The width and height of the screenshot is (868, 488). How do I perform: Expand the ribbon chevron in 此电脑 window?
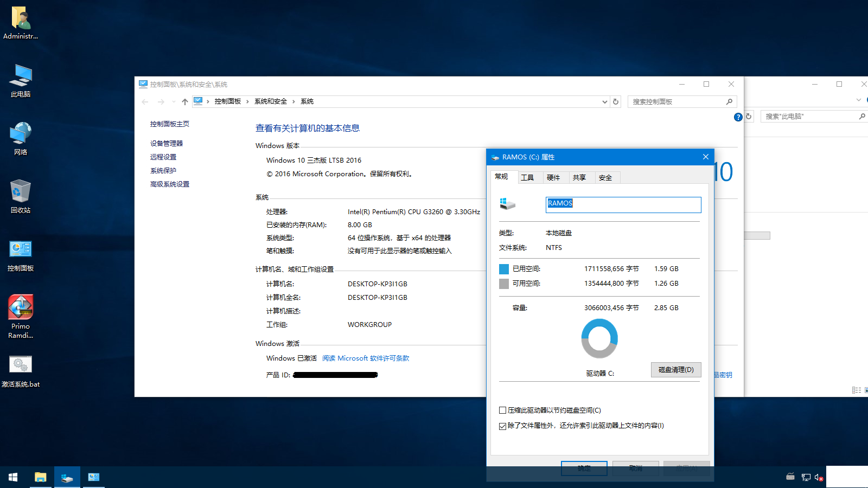coord(858,100)
